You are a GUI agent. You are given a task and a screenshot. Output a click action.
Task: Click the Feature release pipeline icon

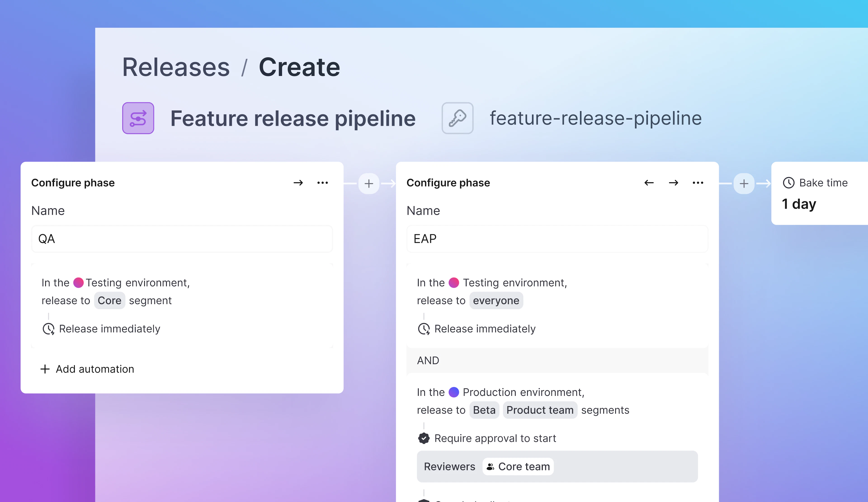(x=137, y=118)
